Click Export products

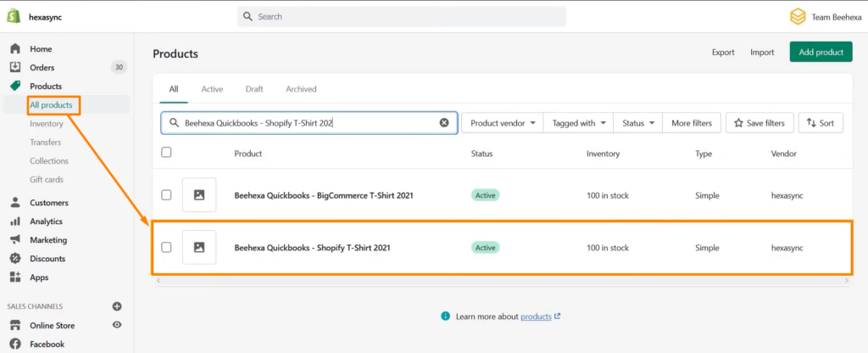[723, 52]
